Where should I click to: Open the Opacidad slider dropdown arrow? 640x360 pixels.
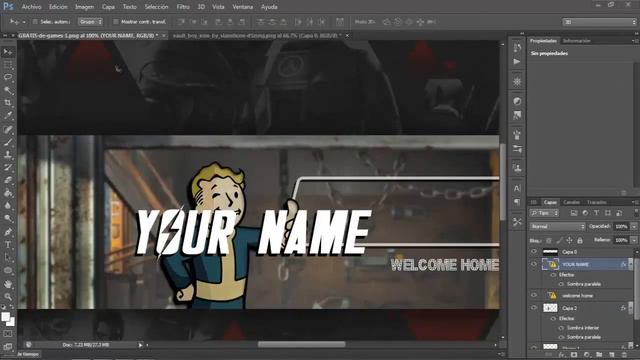(x=634, y=227)
